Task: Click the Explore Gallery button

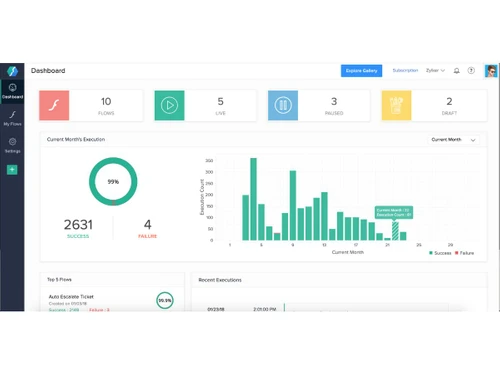Action: (x=361, y=71)
